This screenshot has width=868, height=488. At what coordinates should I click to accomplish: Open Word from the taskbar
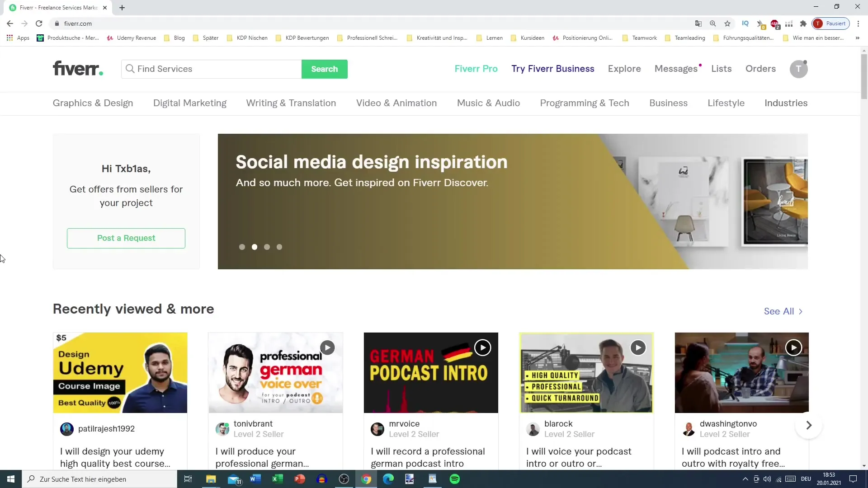click(255, 479)
